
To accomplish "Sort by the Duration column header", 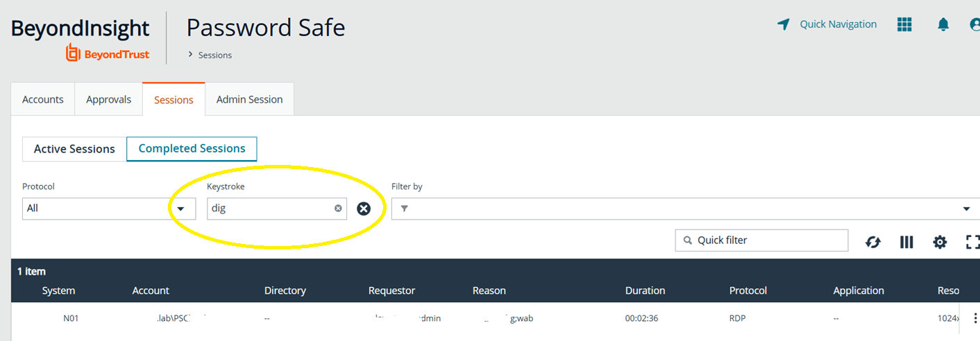I will point(645,290).
